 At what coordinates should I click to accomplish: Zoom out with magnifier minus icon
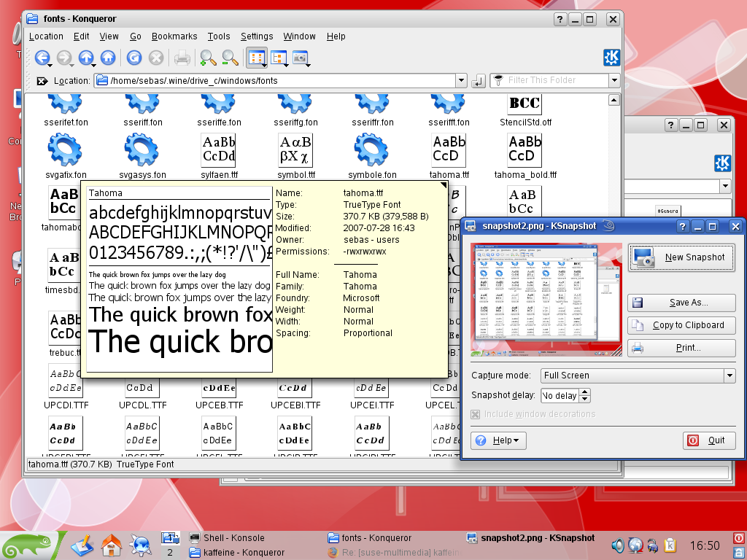[x=230, y=58]
